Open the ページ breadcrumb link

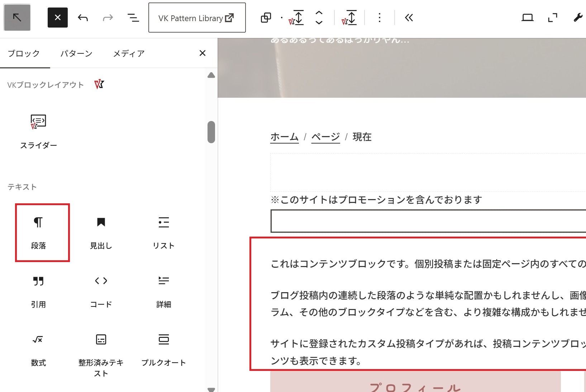tap(325, 137)
